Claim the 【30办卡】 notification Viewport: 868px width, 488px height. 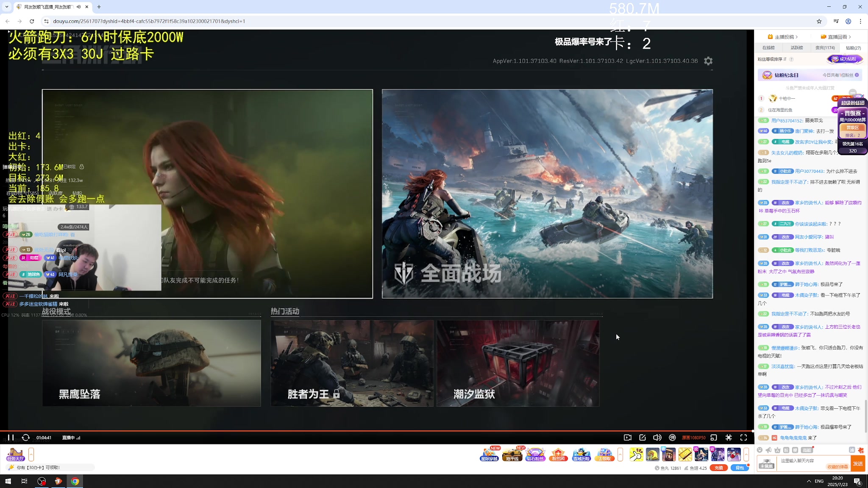(51, 468)
